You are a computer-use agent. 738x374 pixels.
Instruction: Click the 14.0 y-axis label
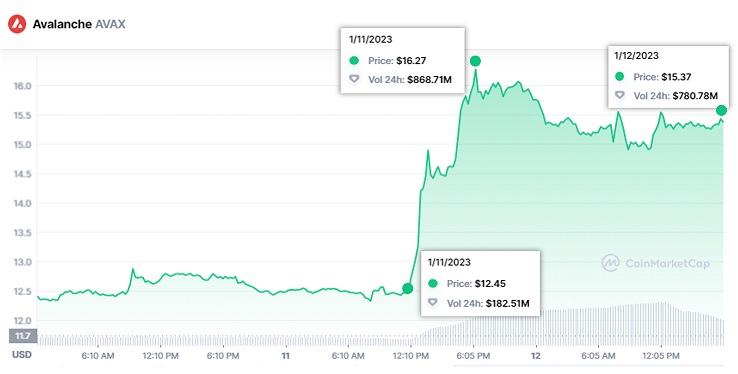pos(23,204)
